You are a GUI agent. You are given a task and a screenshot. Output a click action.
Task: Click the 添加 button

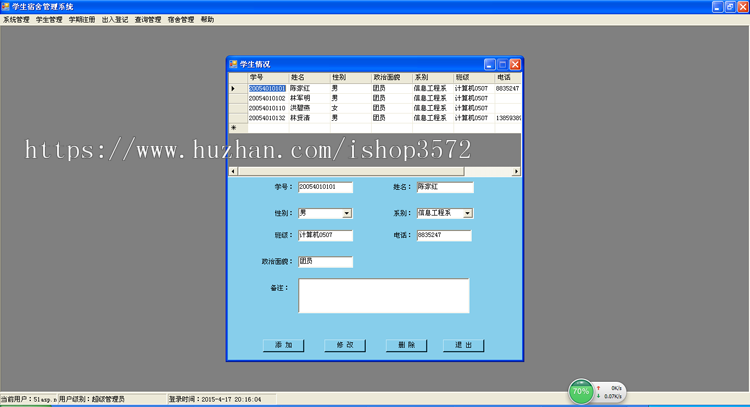point(283,345)
